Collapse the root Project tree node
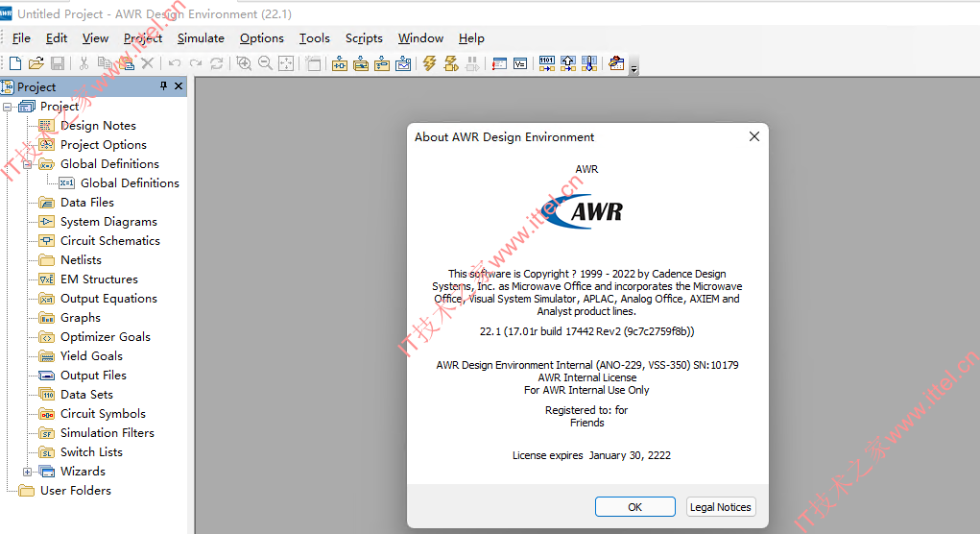The height and width of the screenshot is (534, 980). pos(8,107)
